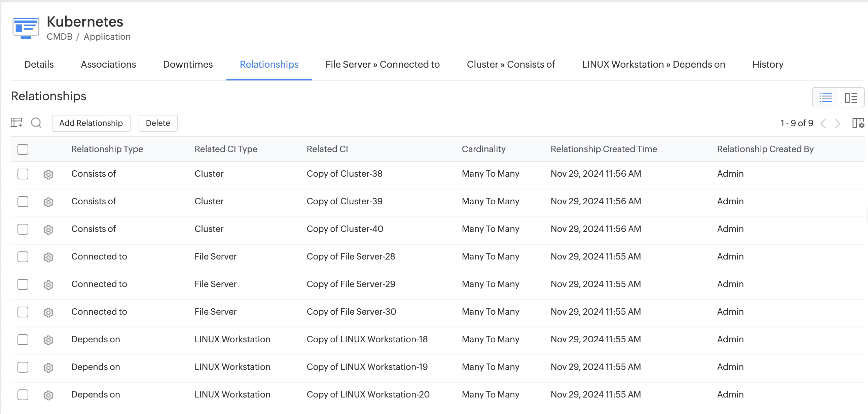Click gear icon for Copy of File Server-29
The height and width of the screenshot is (414, 868).
click(x=48, y=285)
